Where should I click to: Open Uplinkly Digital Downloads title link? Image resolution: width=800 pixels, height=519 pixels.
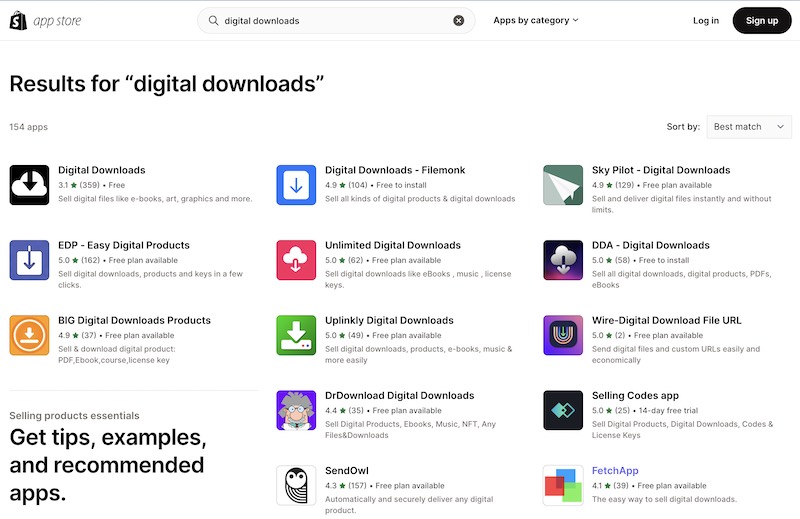pos(389,320)
